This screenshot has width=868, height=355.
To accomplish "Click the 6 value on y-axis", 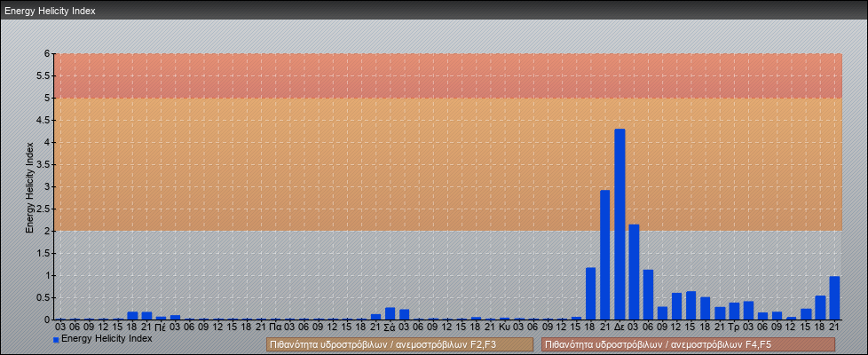I will (48, 54).
